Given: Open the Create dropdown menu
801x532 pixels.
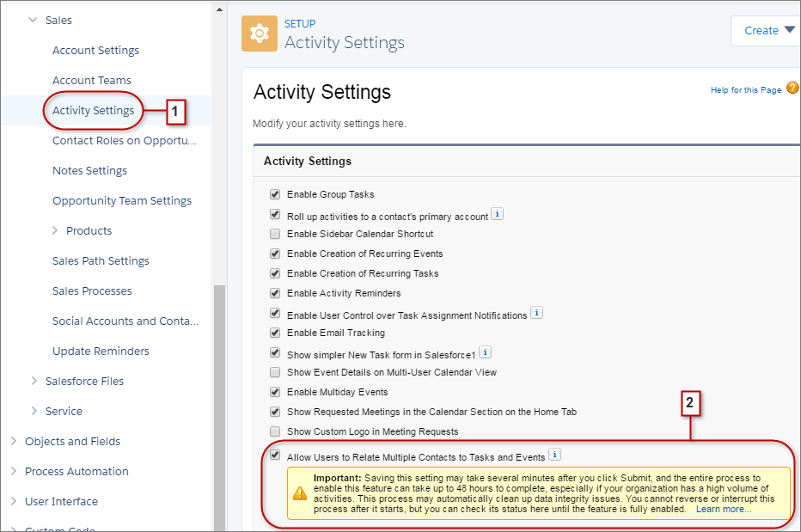Looking at the screenshot, I should [x=765, y=29].
